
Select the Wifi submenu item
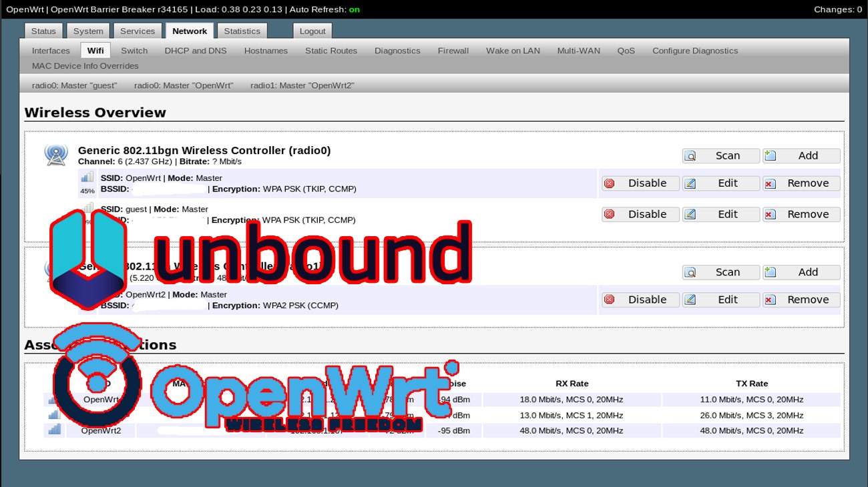coord(95,51)
